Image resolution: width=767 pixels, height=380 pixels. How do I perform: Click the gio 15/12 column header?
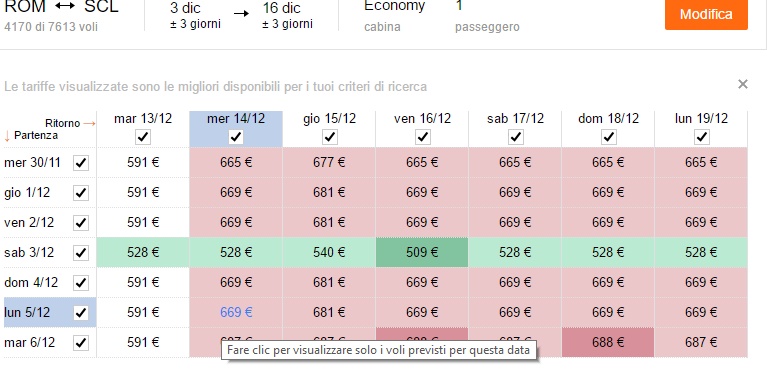tap(329, 118)
